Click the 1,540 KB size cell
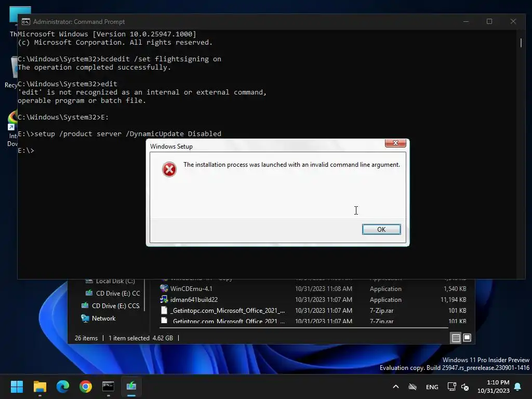The image size is (532, 399). coord(455,289)
